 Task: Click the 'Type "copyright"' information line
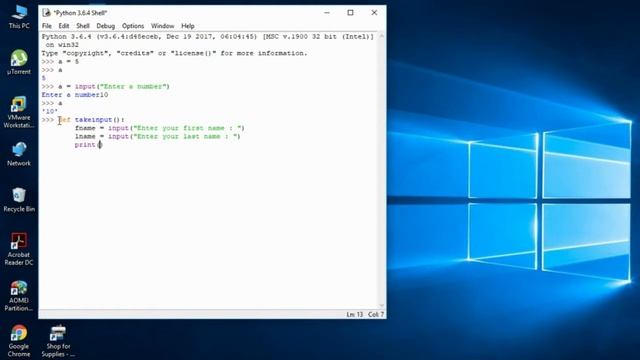pyautogui.click(x=174, y=53)
